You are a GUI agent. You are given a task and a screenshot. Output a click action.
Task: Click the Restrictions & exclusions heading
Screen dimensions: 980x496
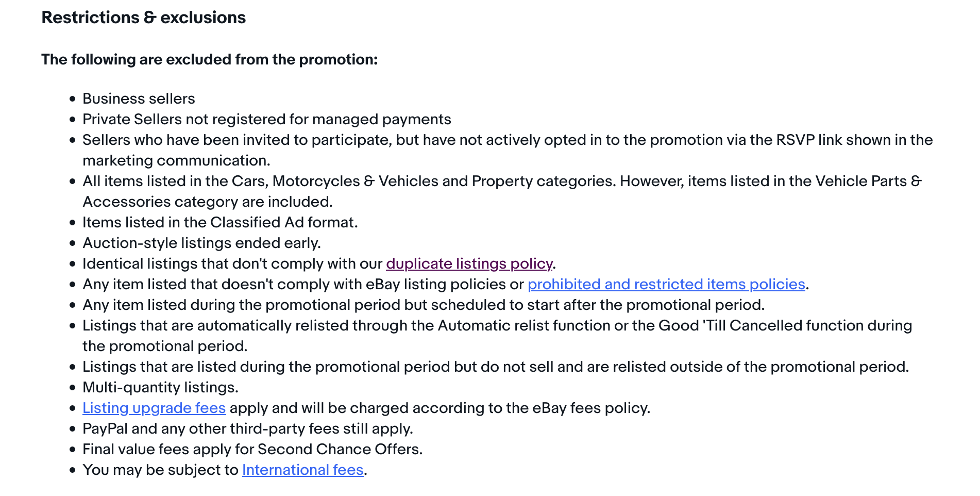pos(143,18)
